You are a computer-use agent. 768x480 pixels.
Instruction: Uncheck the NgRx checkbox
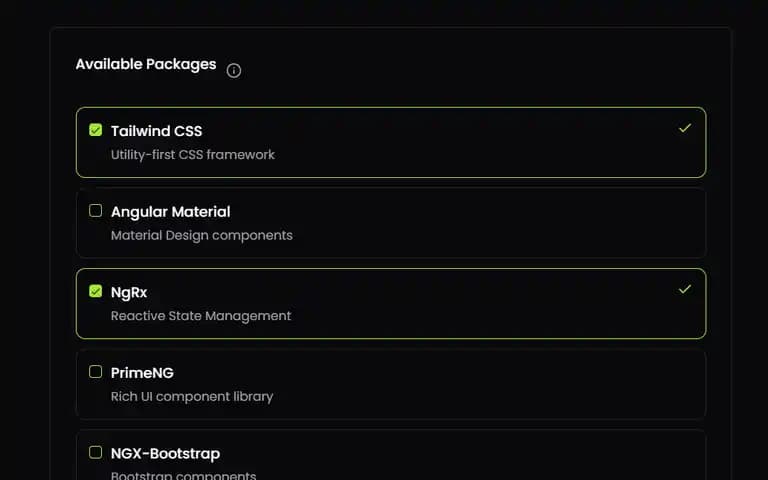[x=96, y=291]
